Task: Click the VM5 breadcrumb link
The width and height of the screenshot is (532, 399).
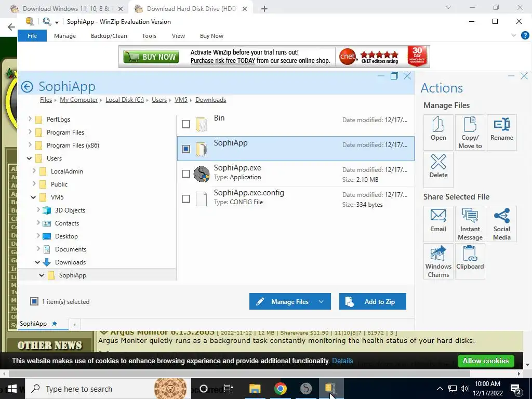Action: pyautogui.click(x=181, y=100)
